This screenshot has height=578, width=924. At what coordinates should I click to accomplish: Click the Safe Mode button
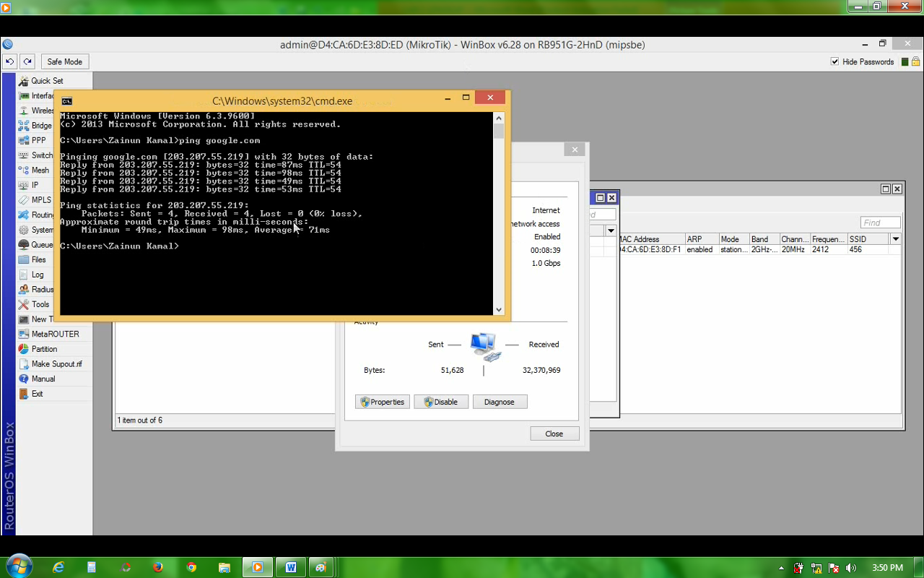point(64,61)
